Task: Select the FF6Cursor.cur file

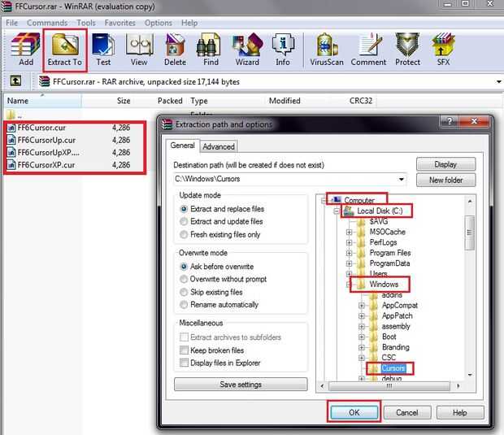Action: click(x=41, y=128)
